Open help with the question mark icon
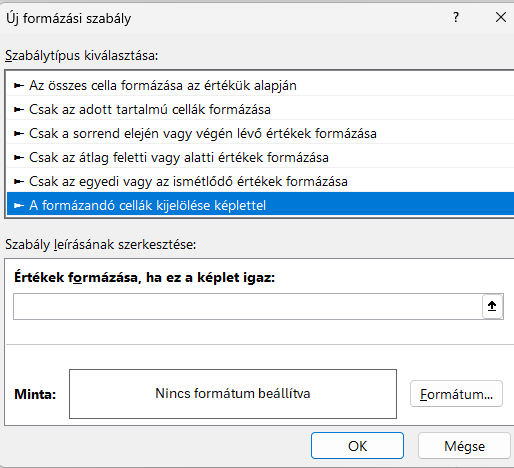 (456, 17)
